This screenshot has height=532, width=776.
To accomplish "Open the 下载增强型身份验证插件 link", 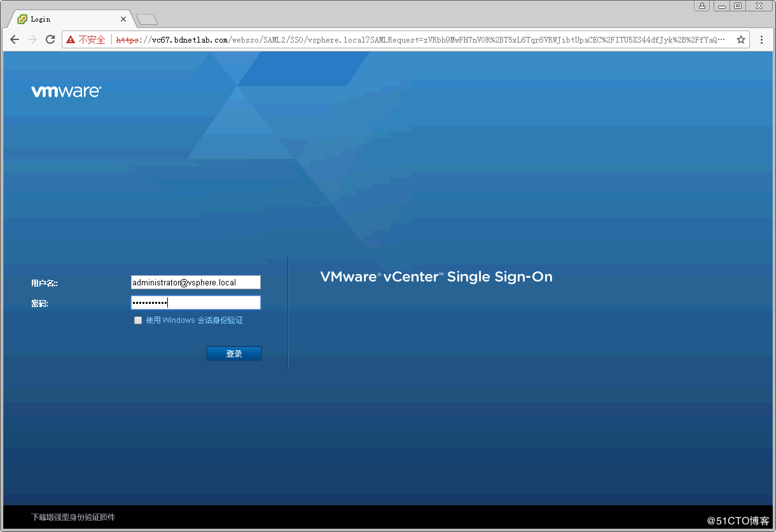I will (x=73, y=517).
